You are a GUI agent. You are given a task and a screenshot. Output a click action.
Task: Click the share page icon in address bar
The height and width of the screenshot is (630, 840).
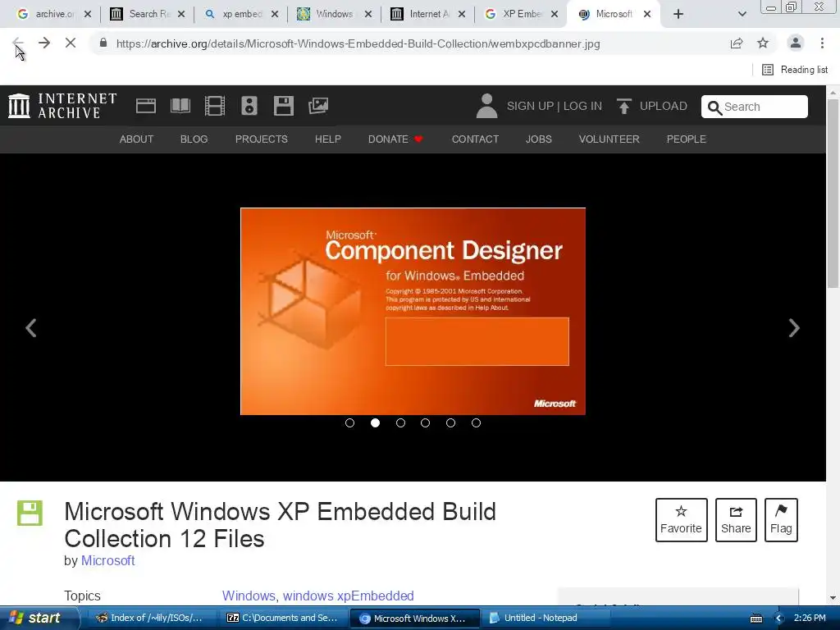click(737, 43)
